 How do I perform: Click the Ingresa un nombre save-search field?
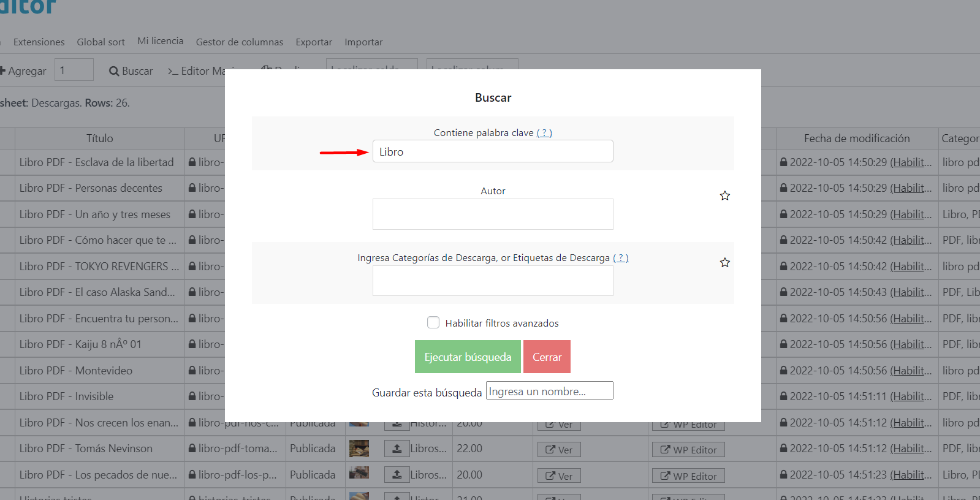tap(549, 391)
